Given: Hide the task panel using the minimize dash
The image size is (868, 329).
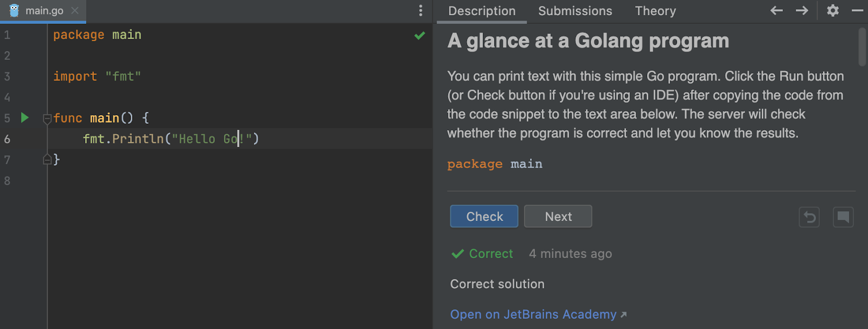Looking at the screenshot, I should coord(858,11).
